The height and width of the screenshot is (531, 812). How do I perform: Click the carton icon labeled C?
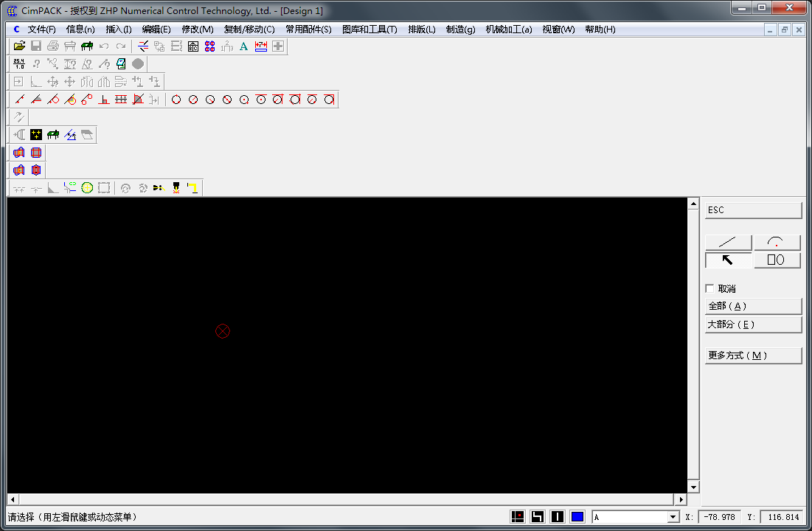[x=19, y=170]
